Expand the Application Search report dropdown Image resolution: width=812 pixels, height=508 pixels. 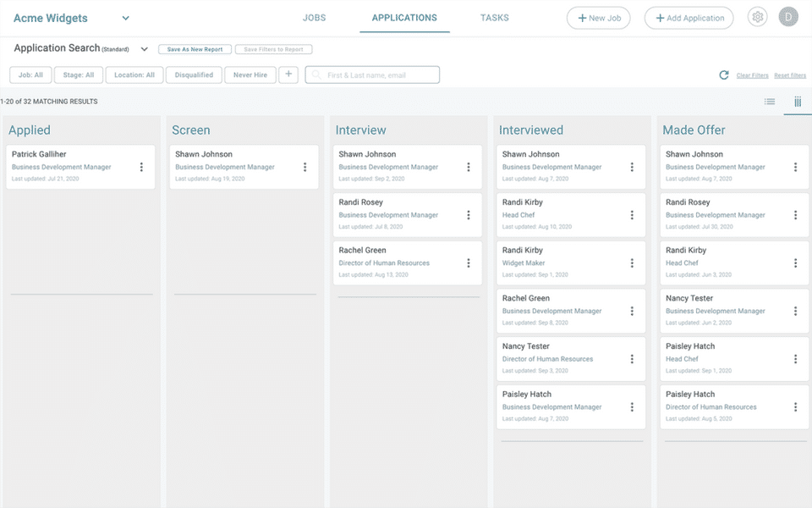[x=144, y=49]
